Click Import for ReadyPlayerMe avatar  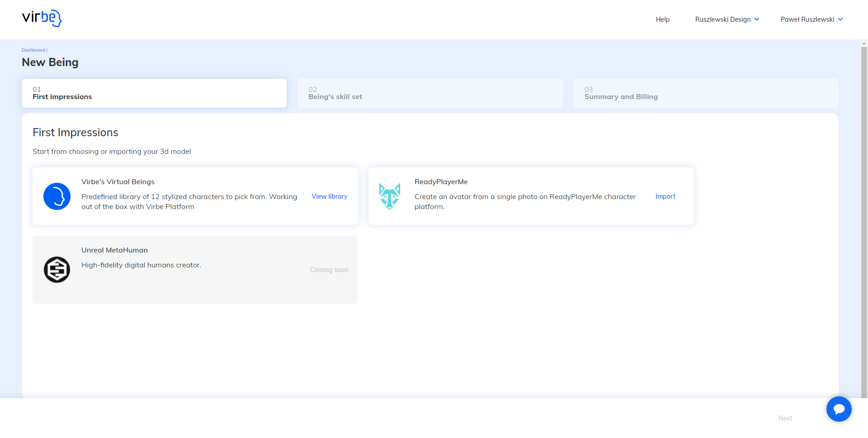(x=665, y=196)
